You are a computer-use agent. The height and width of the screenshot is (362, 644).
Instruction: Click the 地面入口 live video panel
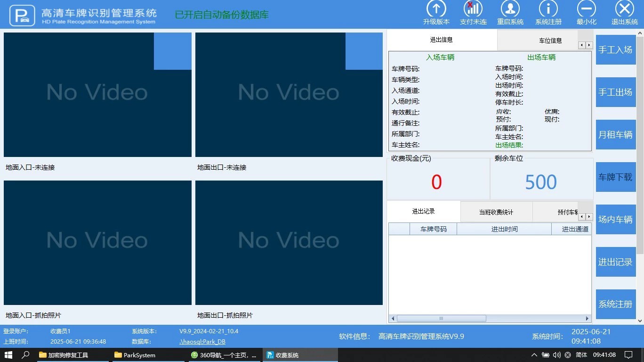pos(97,94)
